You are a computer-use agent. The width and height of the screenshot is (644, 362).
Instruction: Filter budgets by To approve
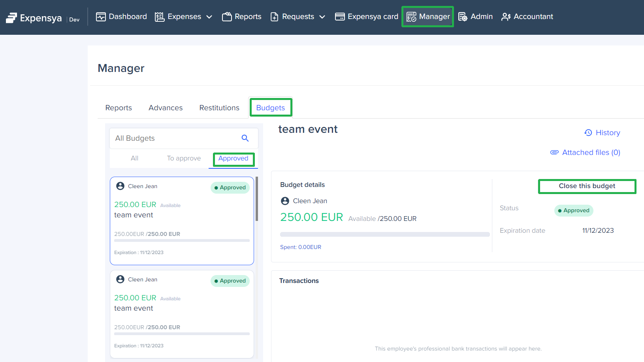[x=184, y=158]
